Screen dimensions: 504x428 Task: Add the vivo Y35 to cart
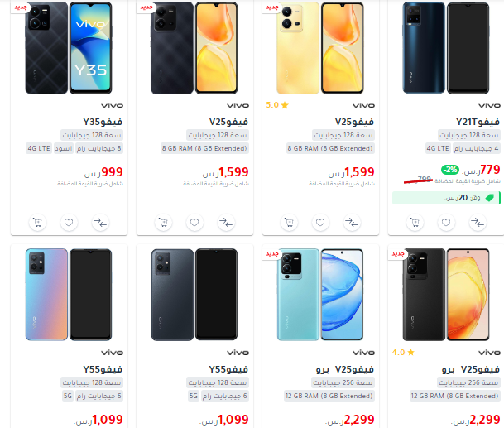37,222
